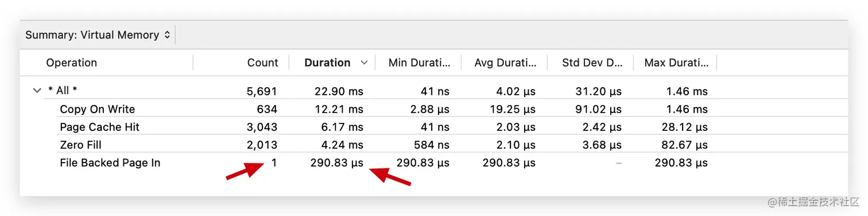Screen dimensions: 868x216
Task: Click min duration value 584 ns
Action: tap(432, 145)
